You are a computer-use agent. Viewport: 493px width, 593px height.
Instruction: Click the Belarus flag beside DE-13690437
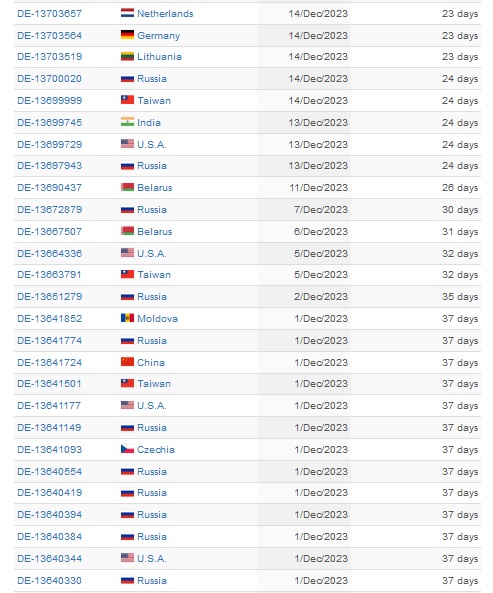pyautogui.click(x=127, y=187)
